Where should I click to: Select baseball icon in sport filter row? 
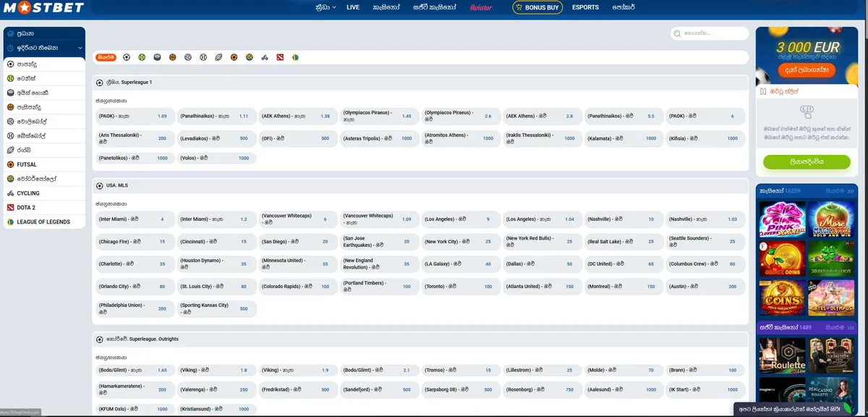coord(204,57)
